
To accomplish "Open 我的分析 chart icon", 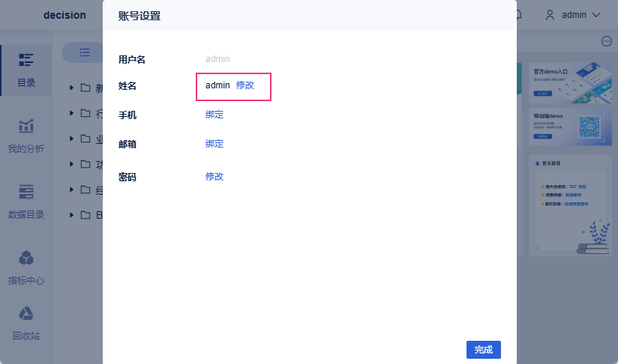I will (26, 126).
